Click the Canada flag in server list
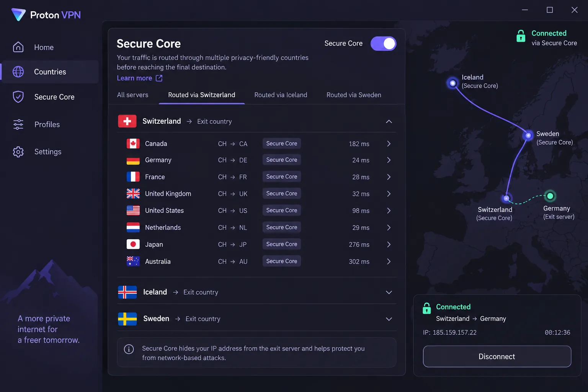This screenshot has height=392, width=588. (x=133, y=144)
